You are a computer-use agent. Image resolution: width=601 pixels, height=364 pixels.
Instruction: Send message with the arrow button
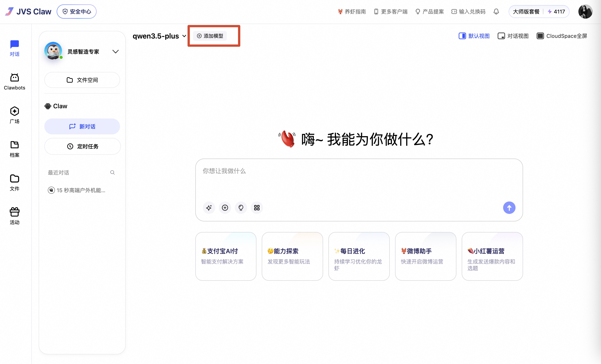509,207
